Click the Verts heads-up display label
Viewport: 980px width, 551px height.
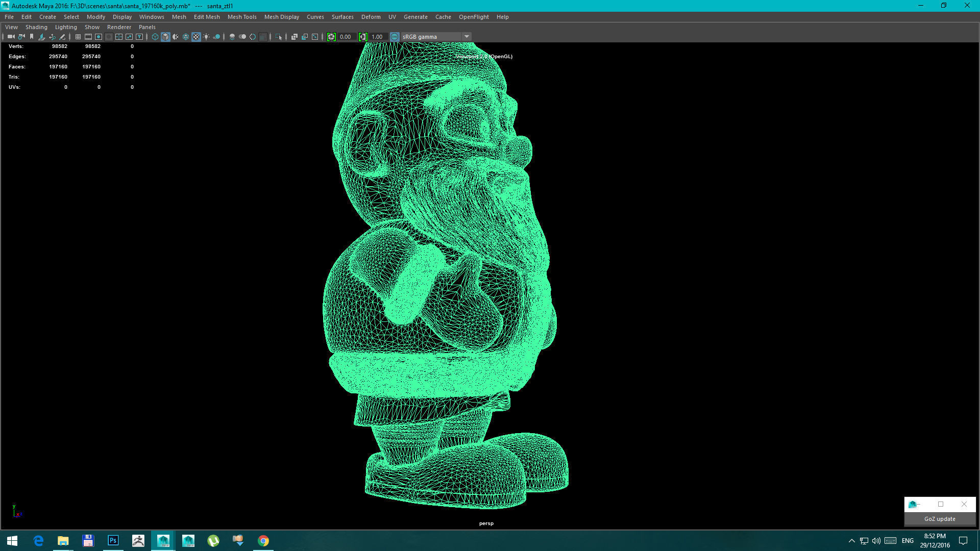(16, 46)
